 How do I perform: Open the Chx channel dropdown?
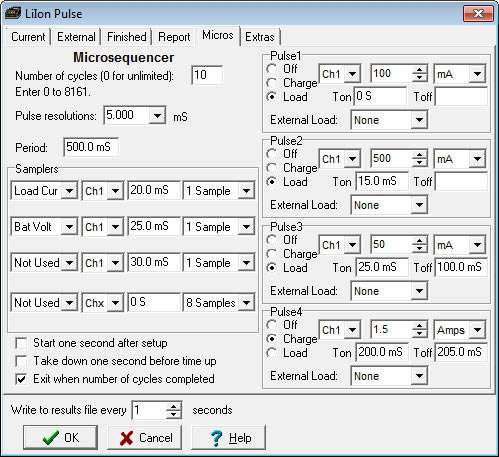click(x=115, y=303)
